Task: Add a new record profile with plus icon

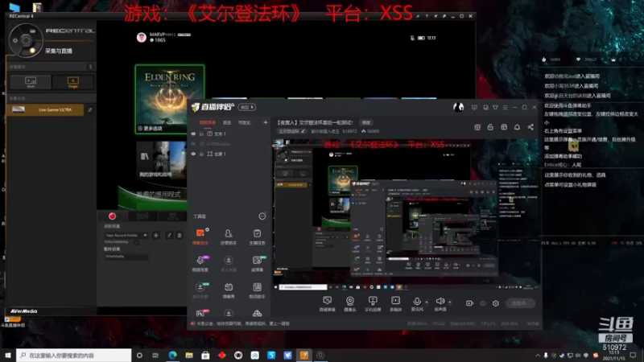Action: pos(155,235)
